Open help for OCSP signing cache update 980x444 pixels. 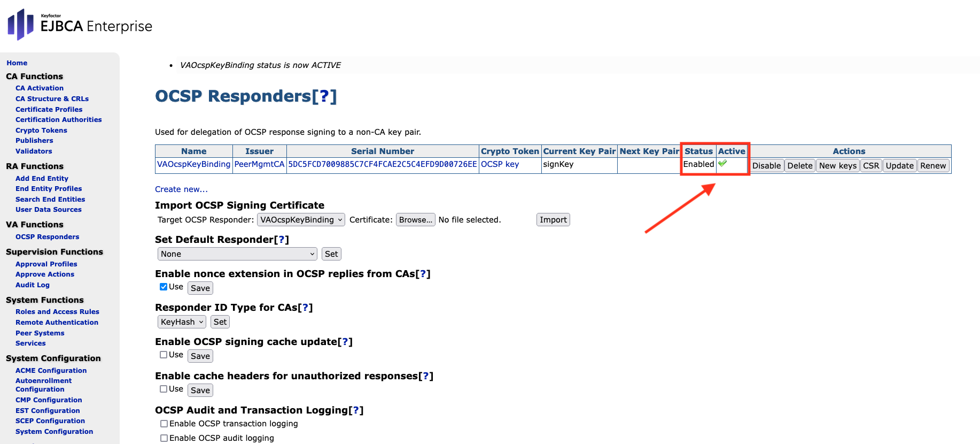(345, 342)
